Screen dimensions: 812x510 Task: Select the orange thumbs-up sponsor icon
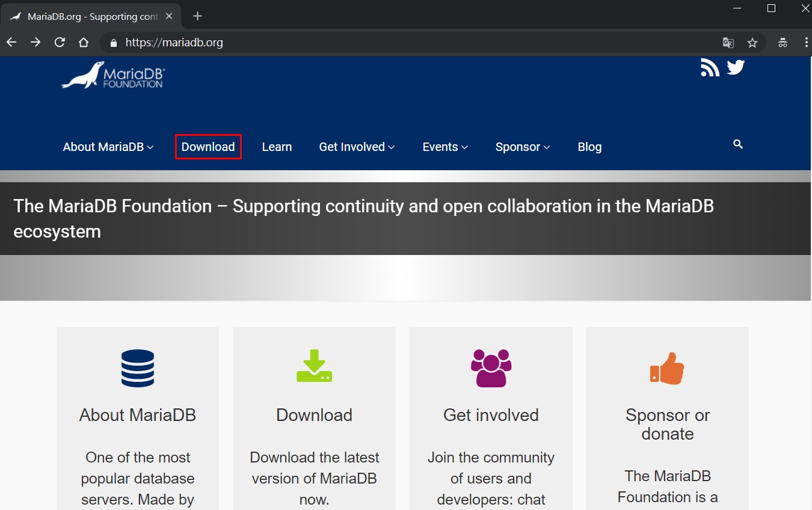tap(667, 368)
